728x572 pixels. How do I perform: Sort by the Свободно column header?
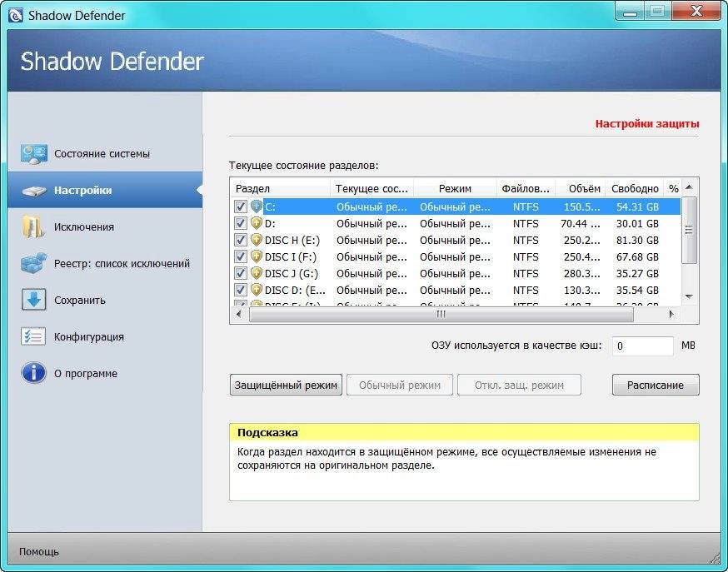point(635,188)
